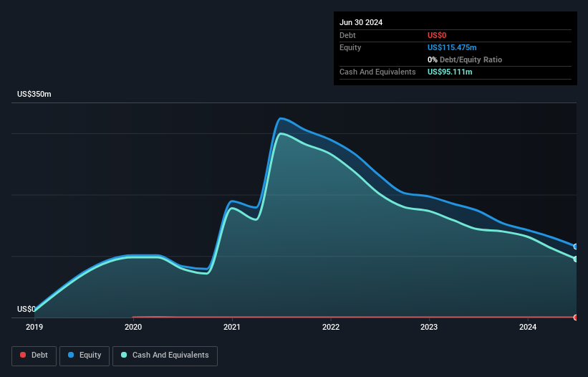Click the Debt row label in tooltip

pos(347,35)
